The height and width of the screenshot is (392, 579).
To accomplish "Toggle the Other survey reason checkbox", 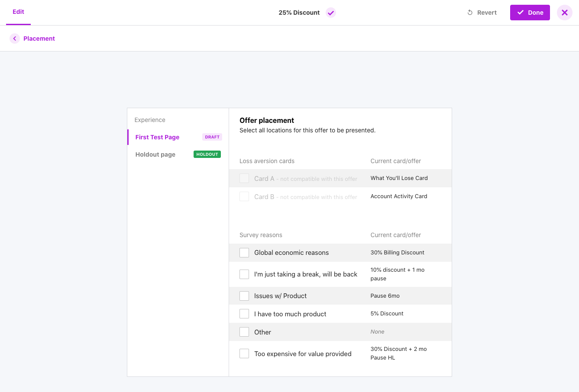I will pos(244,332).
